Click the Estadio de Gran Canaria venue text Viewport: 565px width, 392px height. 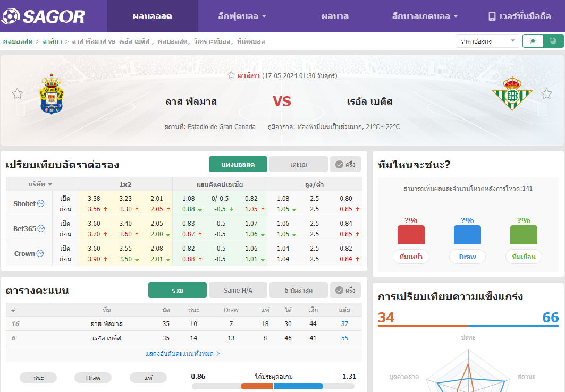(x=222, y=127)
